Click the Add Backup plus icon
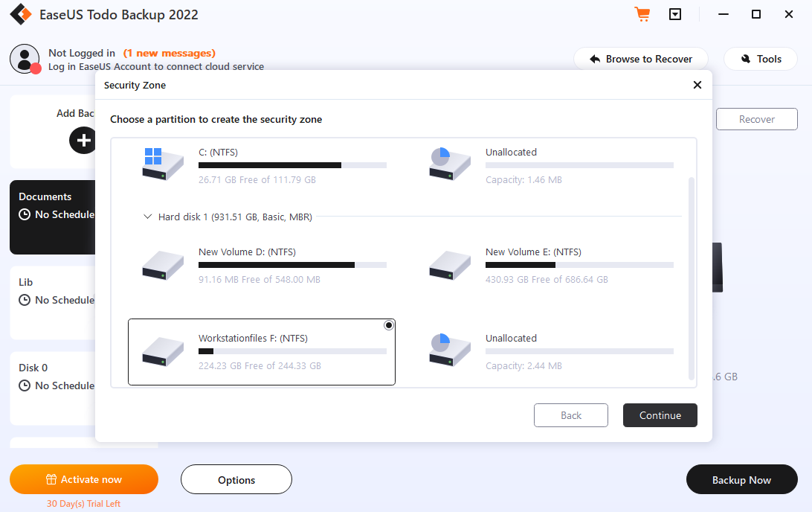812x512 pixels. tap(83, 141)
